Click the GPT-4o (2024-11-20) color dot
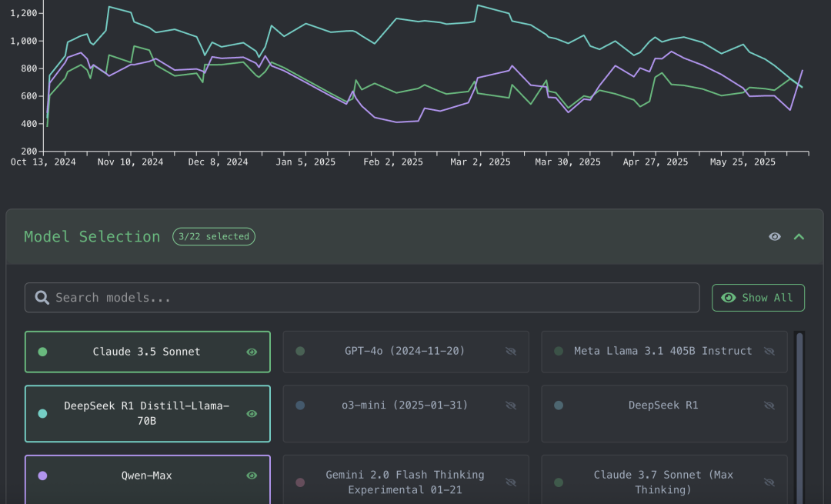 click(x=301, y=352)
